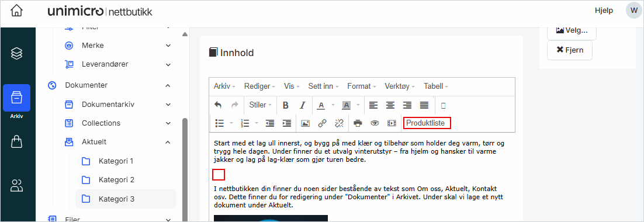644x222 pixels.
Task: Insert media video
Action: [x=392, y=123]
